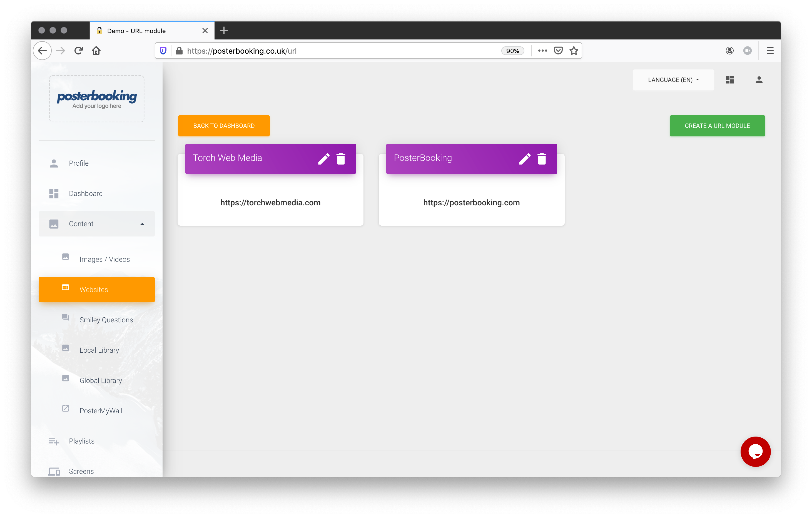
Task: Click the PosterBooking card title
Action: pos(423,158)
